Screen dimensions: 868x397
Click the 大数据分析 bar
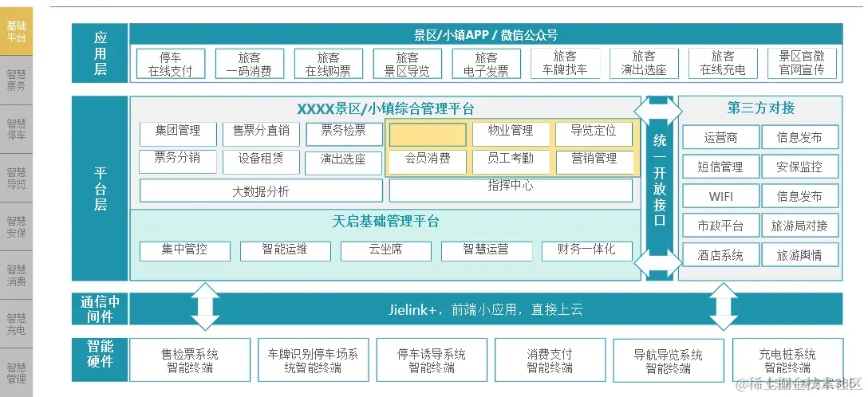click(261, 191)
